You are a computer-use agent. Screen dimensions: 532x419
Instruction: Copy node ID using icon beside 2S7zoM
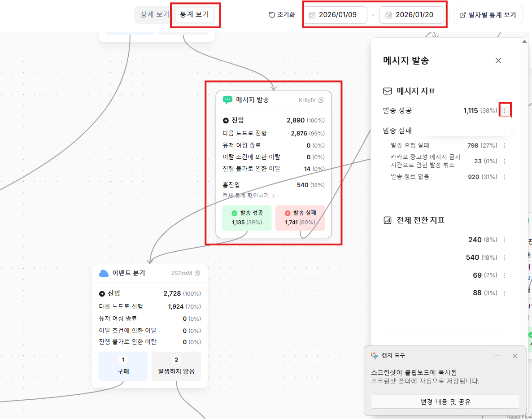click(197, 273)
